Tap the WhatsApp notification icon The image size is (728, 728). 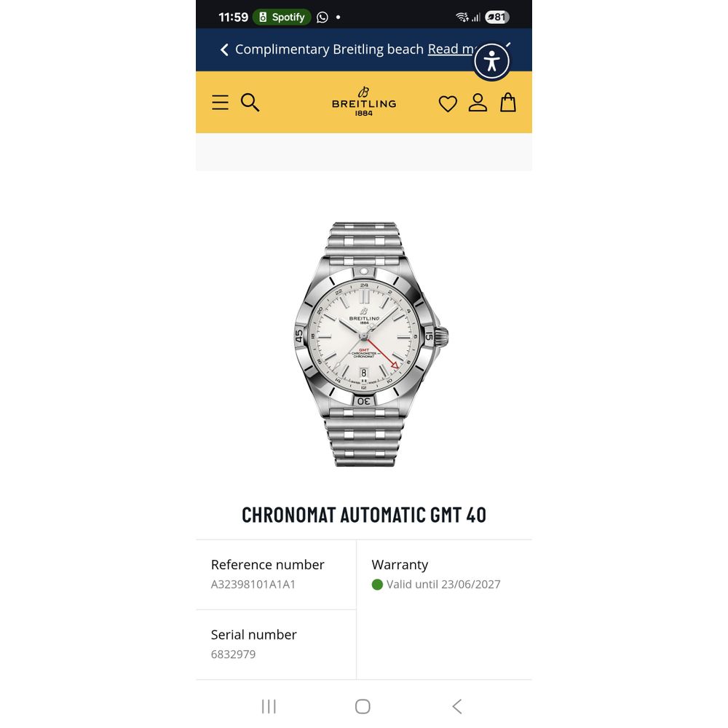(323, 17)
